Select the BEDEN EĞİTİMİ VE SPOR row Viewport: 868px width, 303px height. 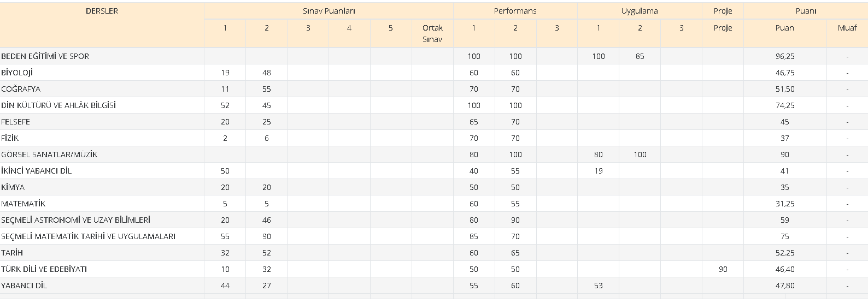tap(434, 56)
